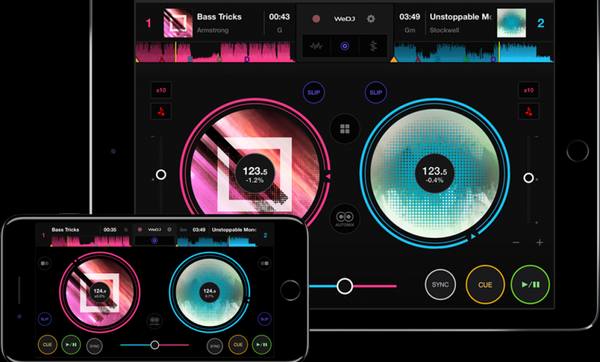Click the deck 1 tempo slider knob
Viewport: 600px width, 362px height.
[x=161, y=175]
